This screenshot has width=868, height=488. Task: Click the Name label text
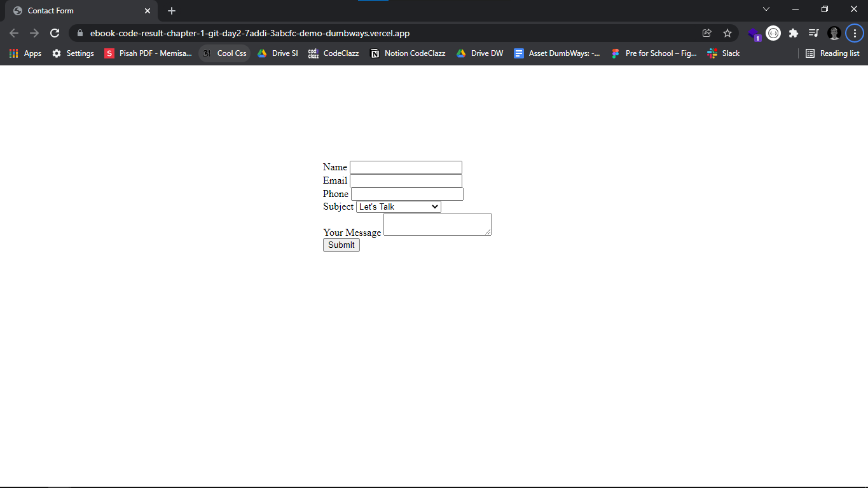(x=335, y=167)
